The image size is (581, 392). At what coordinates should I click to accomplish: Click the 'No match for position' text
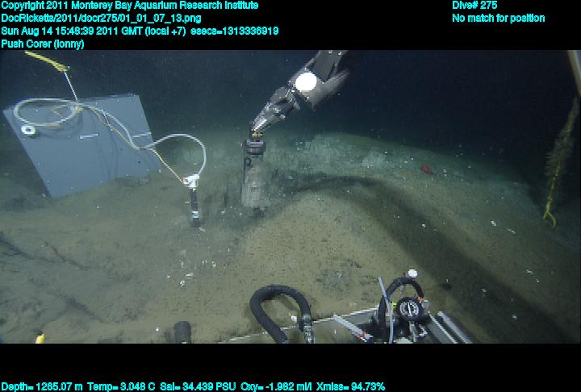pyautogui.click(x=498, y=18)
